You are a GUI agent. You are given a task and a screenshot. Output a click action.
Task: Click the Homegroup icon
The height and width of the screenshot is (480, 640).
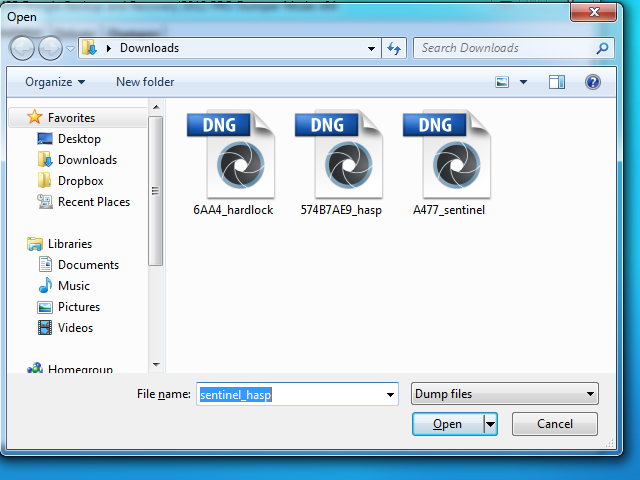pyautogui.click(x=35, y=368)
